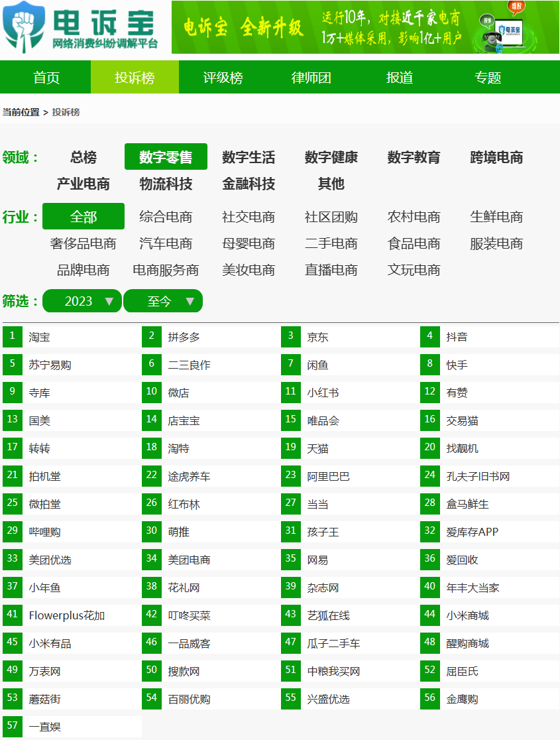560x740 pixels.
Task: Switch to the 报道 navigation tab
Action: [399, 78]
